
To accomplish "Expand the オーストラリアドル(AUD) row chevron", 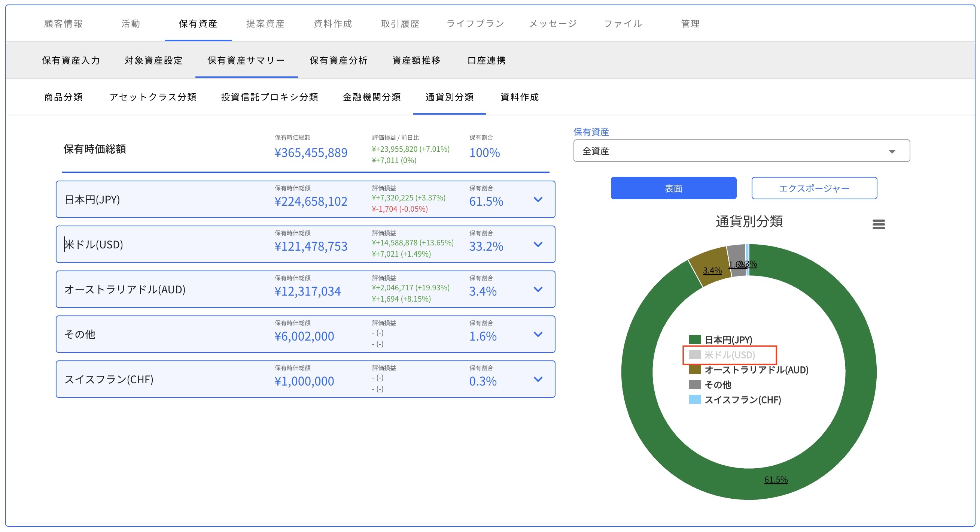I will 538,290.
